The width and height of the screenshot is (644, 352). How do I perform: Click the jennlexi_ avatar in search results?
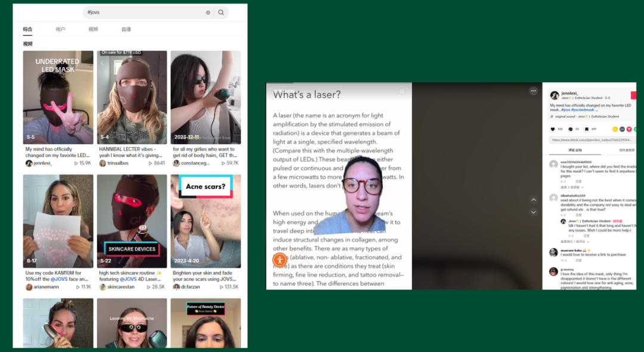tap(29, 163)
